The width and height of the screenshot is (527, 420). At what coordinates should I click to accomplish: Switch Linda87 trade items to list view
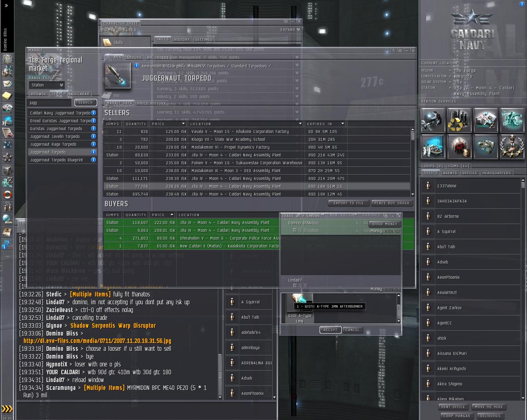click(x=305, y=285)
